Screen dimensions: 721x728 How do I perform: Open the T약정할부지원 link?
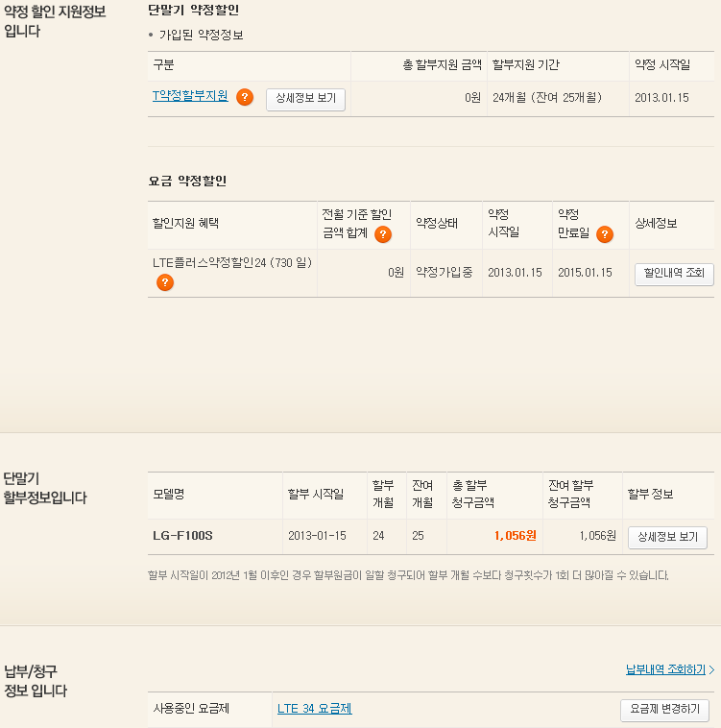tap(190, 96)
